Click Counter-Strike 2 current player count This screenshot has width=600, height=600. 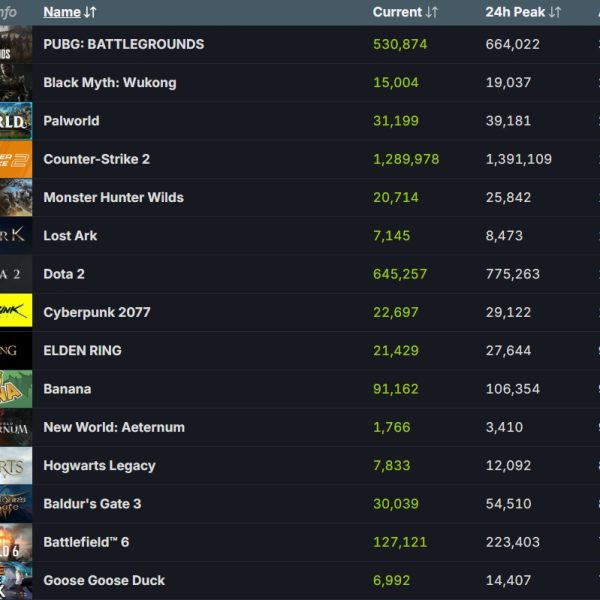click(x=405, y=159)
